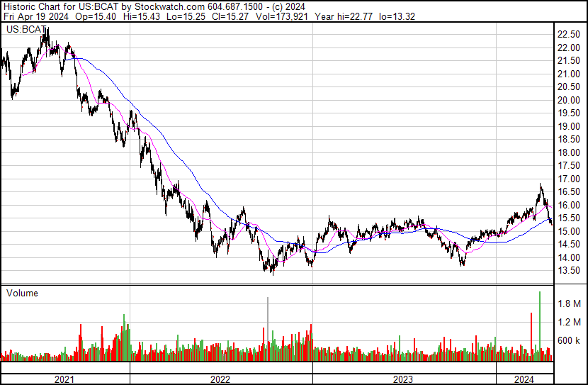Select the 2021 year on the time axis
The width and height of the screenshot is (588, 385).
[x=64, y=379]
